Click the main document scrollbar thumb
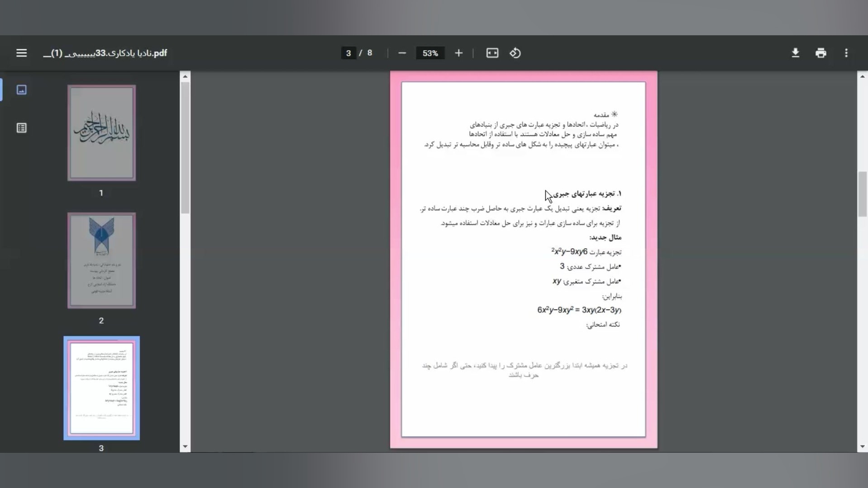The image size is (868, 488). (862, 194)
